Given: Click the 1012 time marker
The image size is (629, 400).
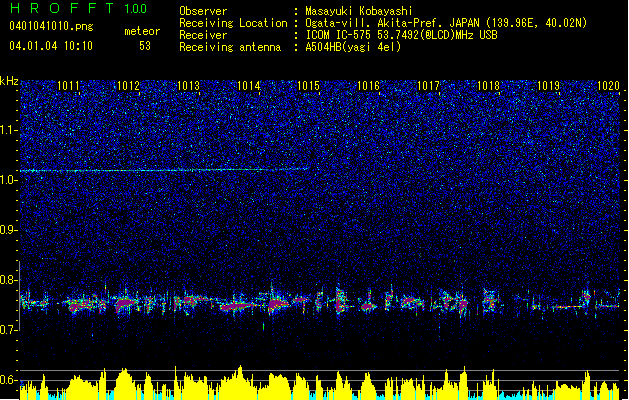Looking at the screenshot, I should click(128, 86).
